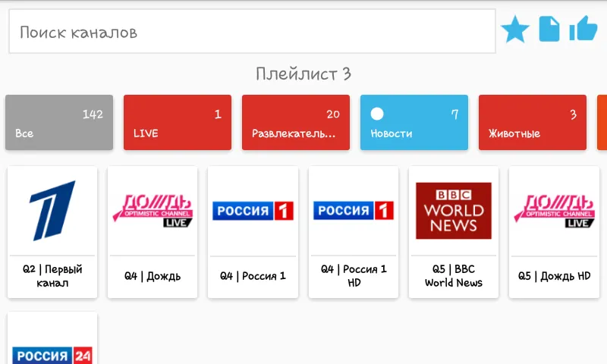Open channel Q4 | Россия 1 HD card

354,232
